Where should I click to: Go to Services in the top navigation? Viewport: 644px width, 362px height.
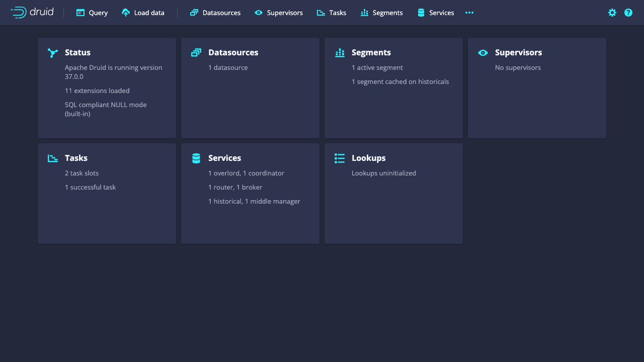coord(436,13)
